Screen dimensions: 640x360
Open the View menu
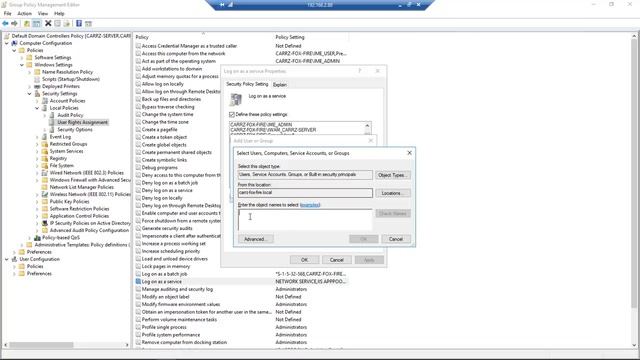tap(43, 13)
